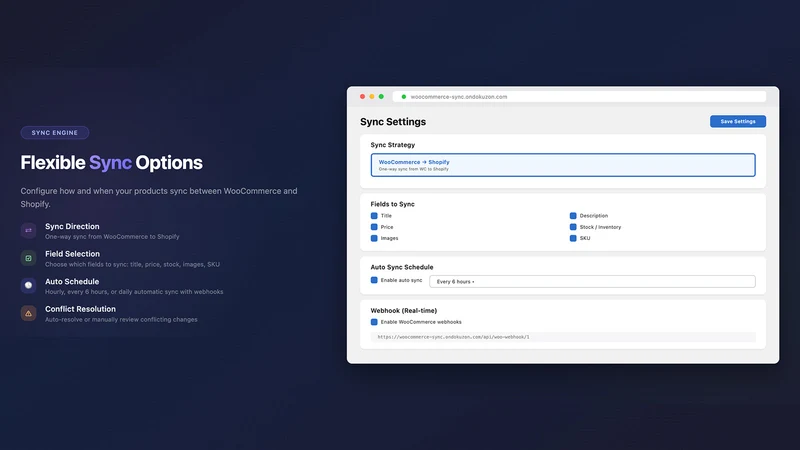
Task: Toggle the Price field checkbox
Action: (x=374, y=227)
